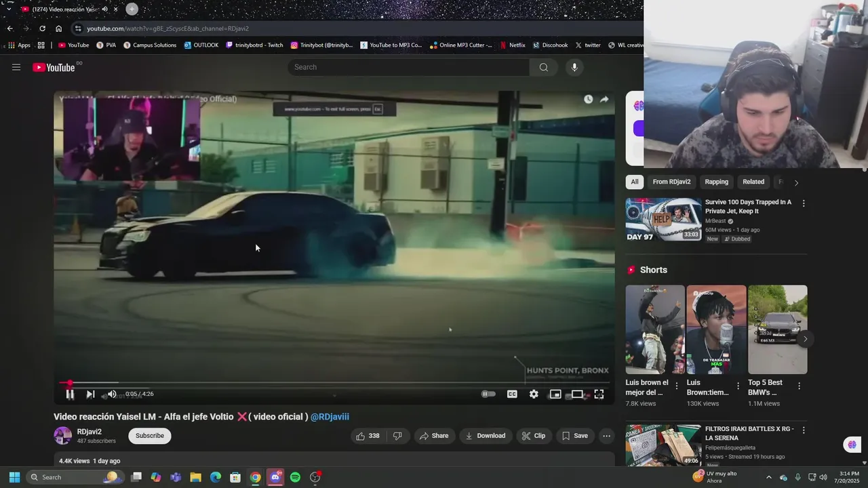Open options for Luis Brown:tiem... short
Image resolution: width=868 pixels, height=488 pixels.
[x=737, y=386]
